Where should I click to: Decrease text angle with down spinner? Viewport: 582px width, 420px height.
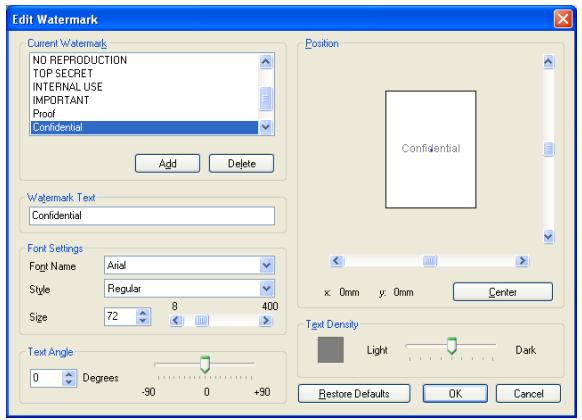(x=69, y=383)
